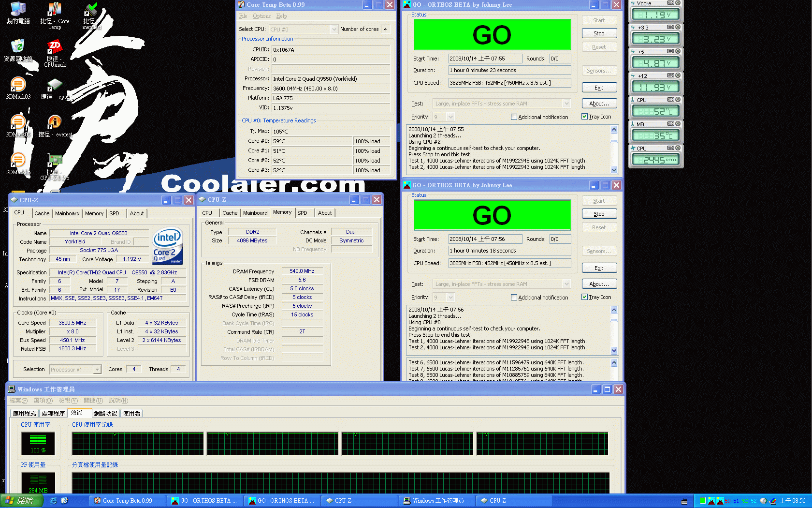Screen dimensions: 812x508
Task: Toggle Tray Icon checkbox in lower ORTHOS window
Action: click(x=584, y=297)
